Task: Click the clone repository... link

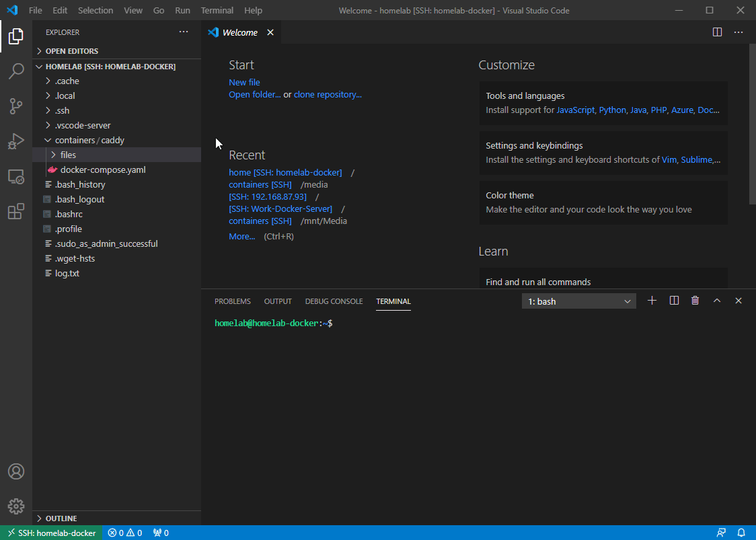Action: (328, 95)
